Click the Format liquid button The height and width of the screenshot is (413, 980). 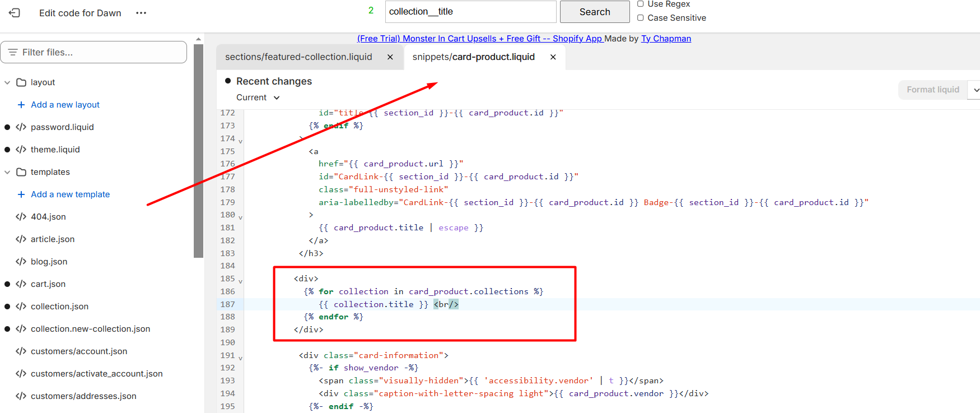click(x=933, y=90)
